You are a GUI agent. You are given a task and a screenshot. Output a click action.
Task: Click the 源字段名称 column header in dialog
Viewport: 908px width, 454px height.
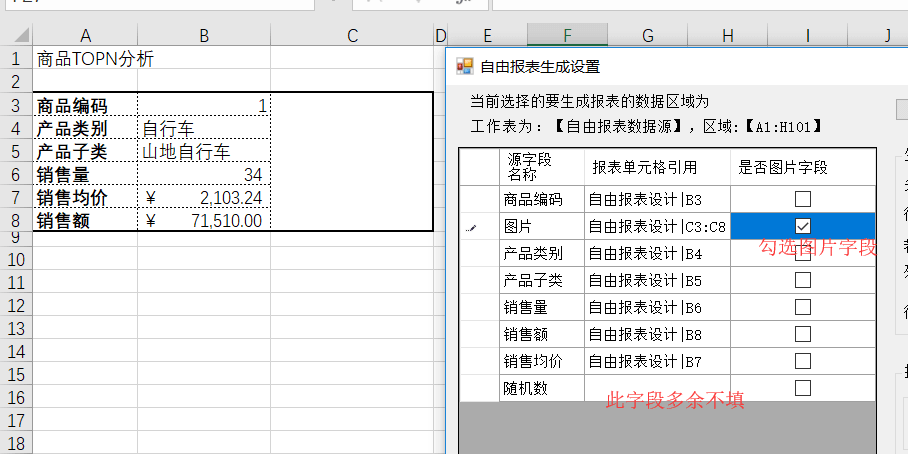[541, 167]
